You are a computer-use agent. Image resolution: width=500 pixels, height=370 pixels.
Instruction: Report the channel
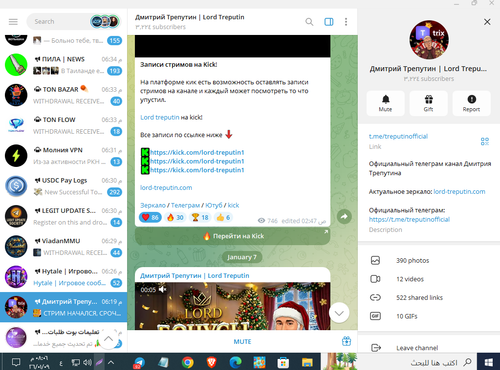[x=471, y=103]
